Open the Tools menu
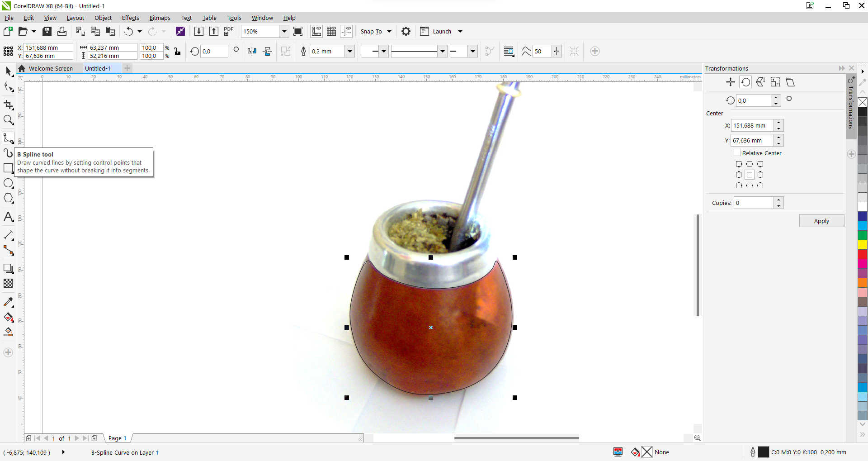Image resolution: width=868 pixels, height=461 pixels. click(234, 18)
